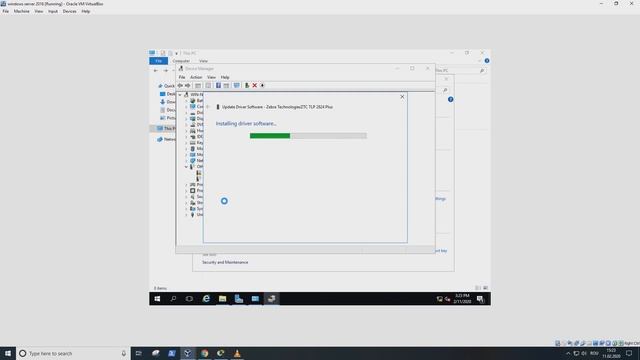
Task: Click Cortana microphone icon on host taskbar
Action: tap(124, 353)
